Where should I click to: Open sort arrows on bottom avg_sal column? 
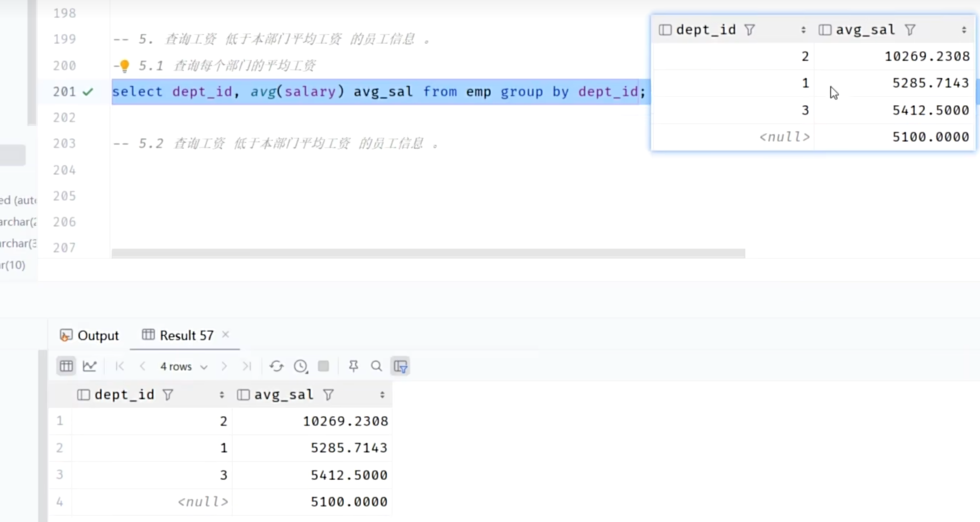[382, 395]
